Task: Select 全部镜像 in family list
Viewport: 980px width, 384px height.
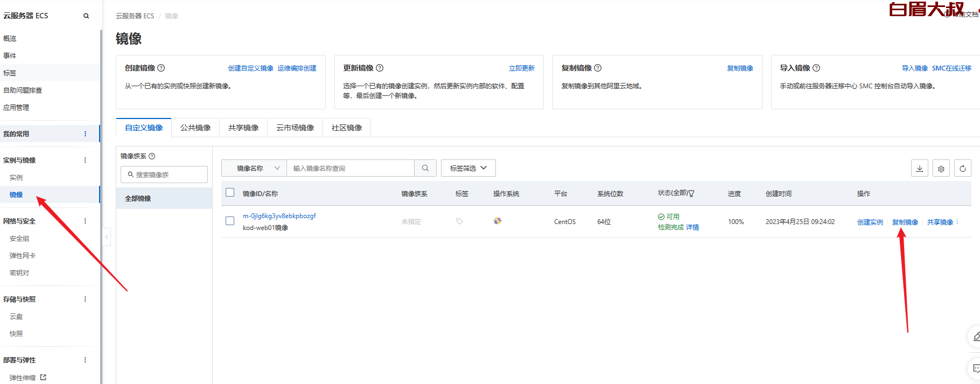Action: pyautogui.click(x=164, y=198)
